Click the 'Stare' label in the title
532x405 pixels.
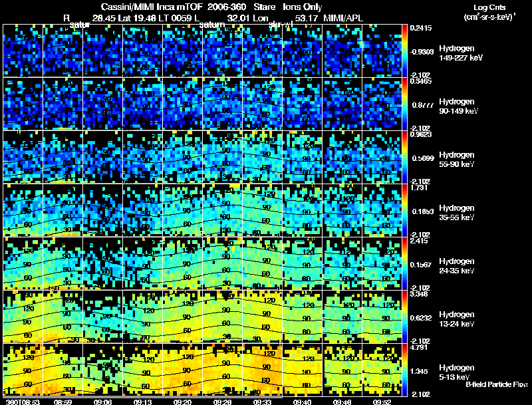(264, 7)
